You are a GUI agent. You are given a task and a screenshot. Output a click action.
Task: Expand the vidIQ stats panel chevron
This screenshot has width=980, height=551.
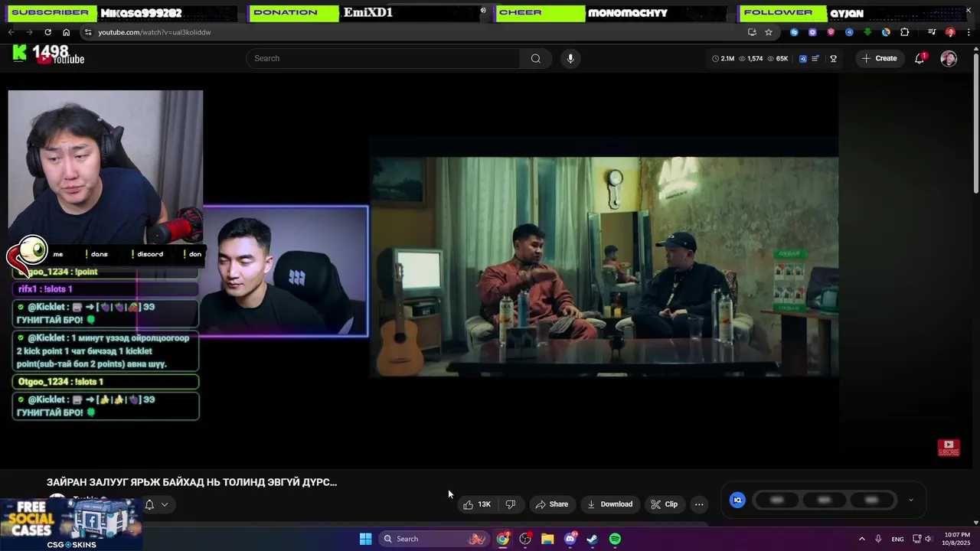(910, 500)
